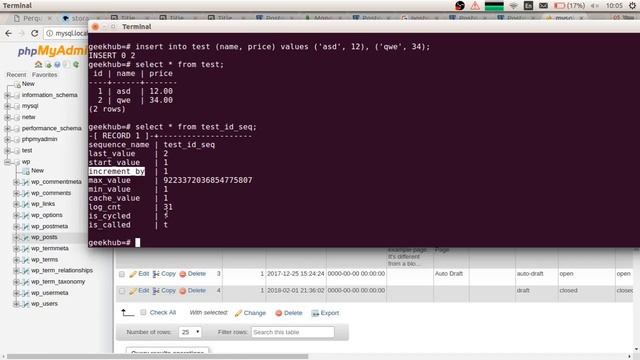Click the clock showing 10:05

[614, 6]
